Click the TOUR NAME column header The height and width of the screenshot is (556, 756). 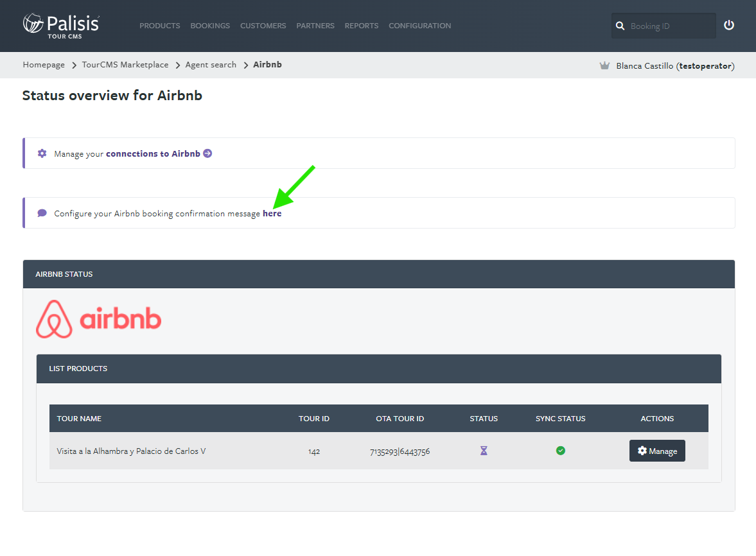(79, 419)
